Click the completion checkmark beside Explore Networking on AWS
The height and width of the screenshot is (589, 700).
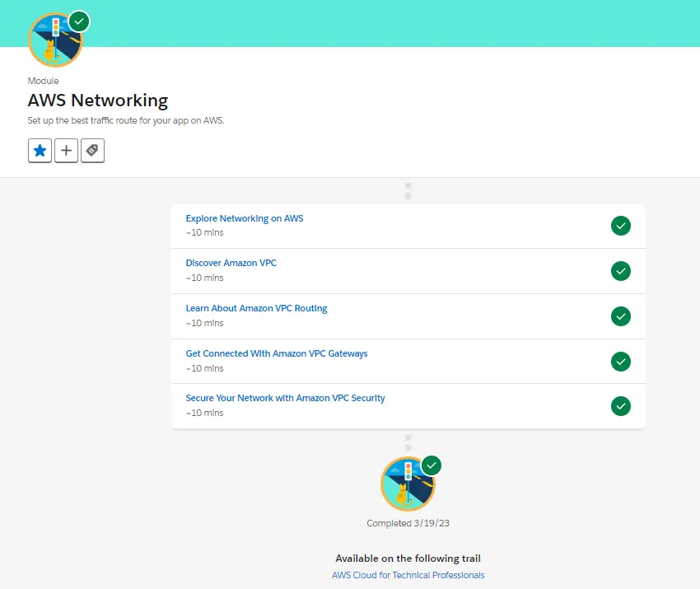pos(621,225)
